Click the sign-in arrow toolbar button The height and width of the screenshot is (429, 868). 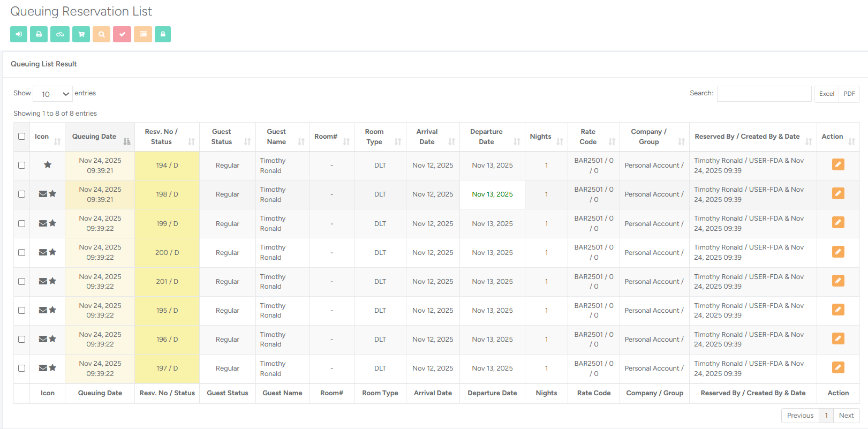pos(19,34)
